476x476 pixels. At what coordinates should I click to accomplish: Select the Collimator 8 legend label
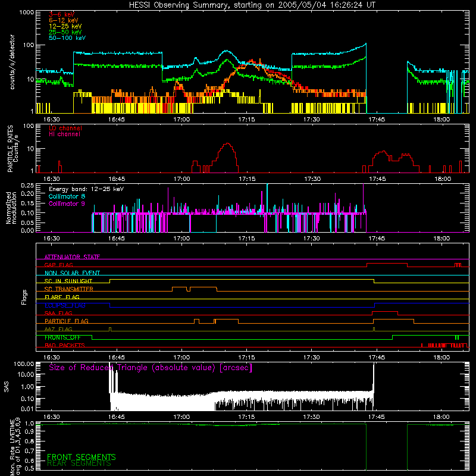tap(67, 196)
